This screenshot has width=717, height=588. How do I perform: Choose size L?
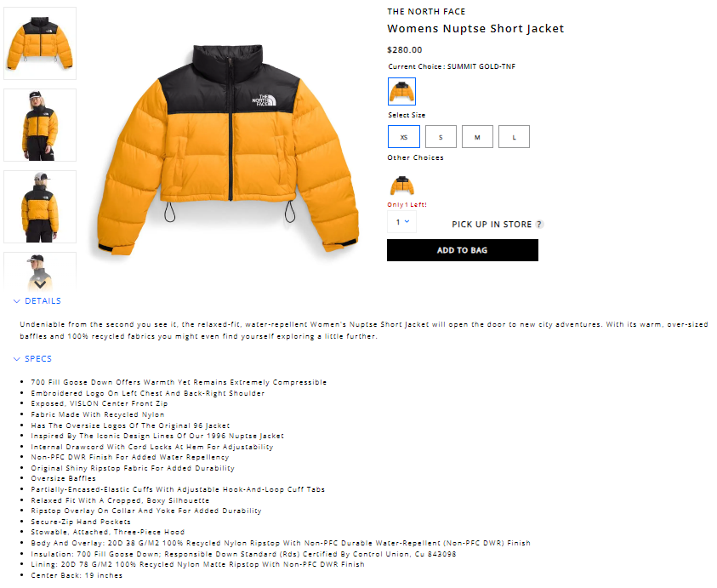(x=514, y=137)
